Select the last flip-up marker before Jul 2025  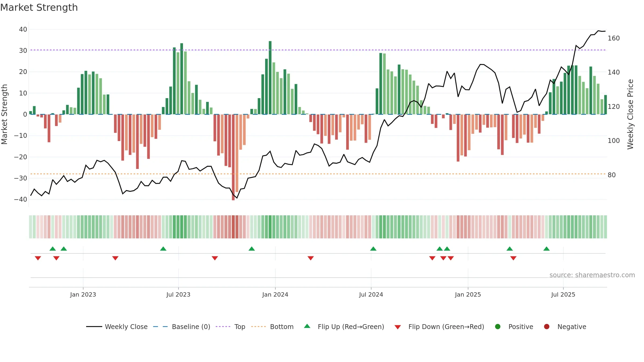(547, 249)
